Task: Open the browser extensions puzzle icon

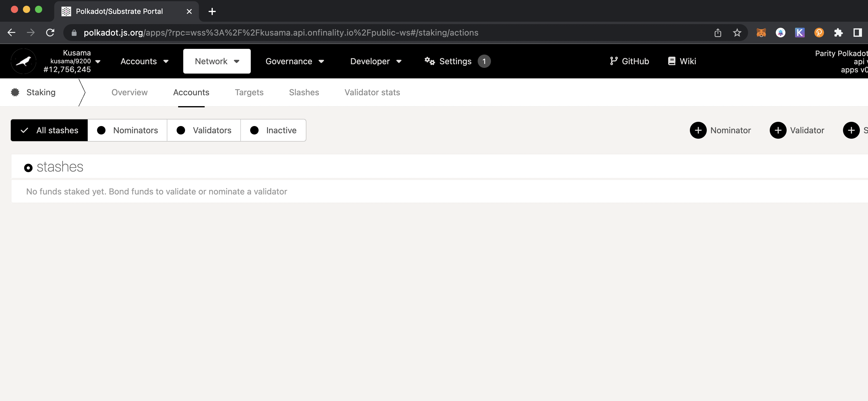Action: pos(838,33)
